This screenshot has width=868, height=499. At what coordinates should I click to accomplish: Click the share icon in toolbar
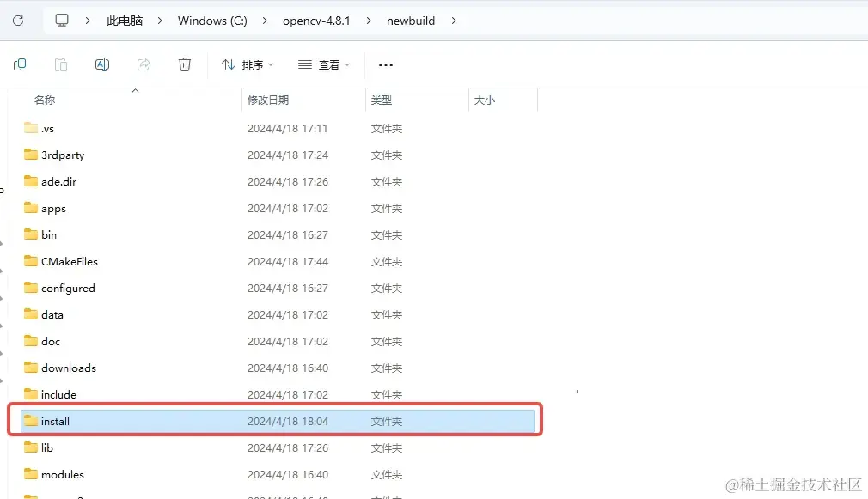(x=144, y=64)
